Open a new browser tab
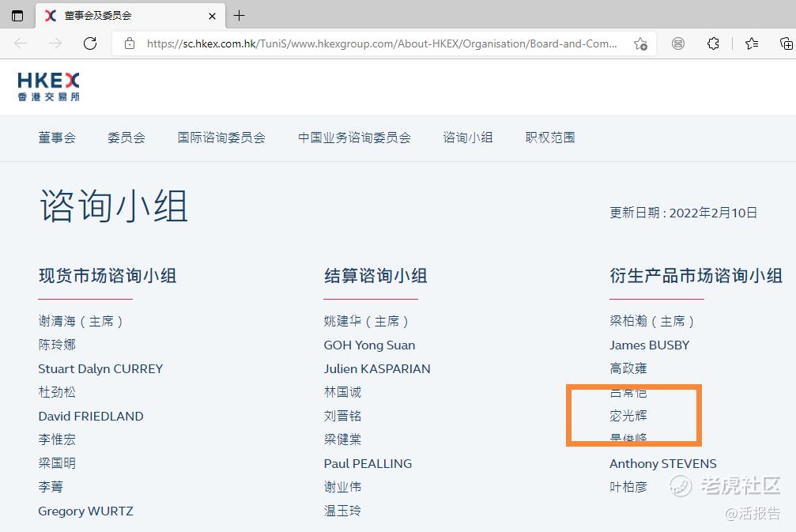 coord(239,16)
